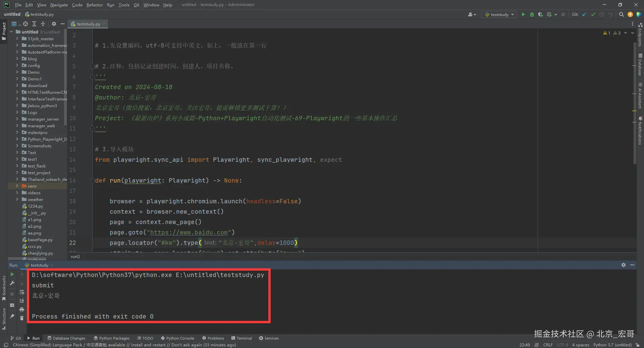Image resolution: width=644 pixels, height=348 pixels.
Task: Expand the Logs folder
Action: pyautogui.click(x=17, y=112)
